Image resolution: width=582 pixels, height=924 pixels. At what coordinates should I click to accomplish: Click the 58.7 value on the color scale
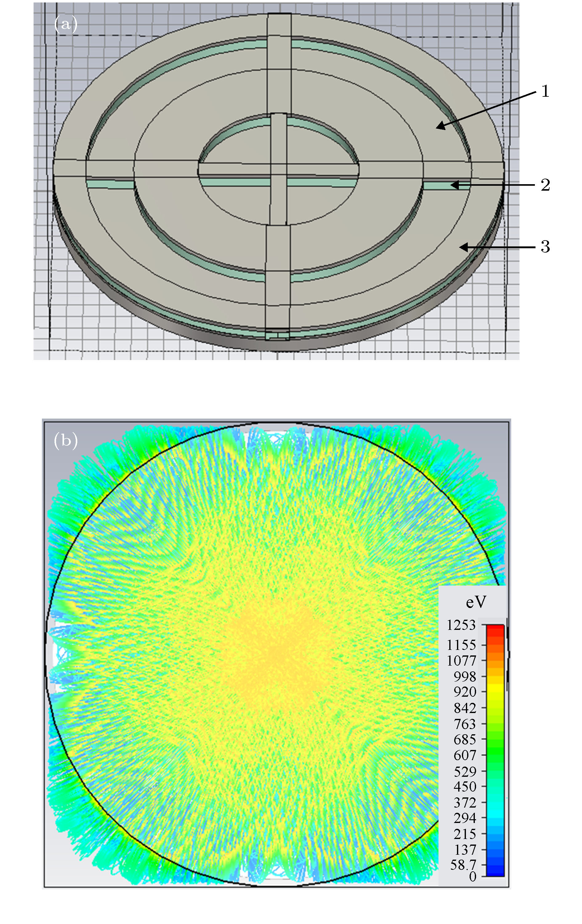463,865
